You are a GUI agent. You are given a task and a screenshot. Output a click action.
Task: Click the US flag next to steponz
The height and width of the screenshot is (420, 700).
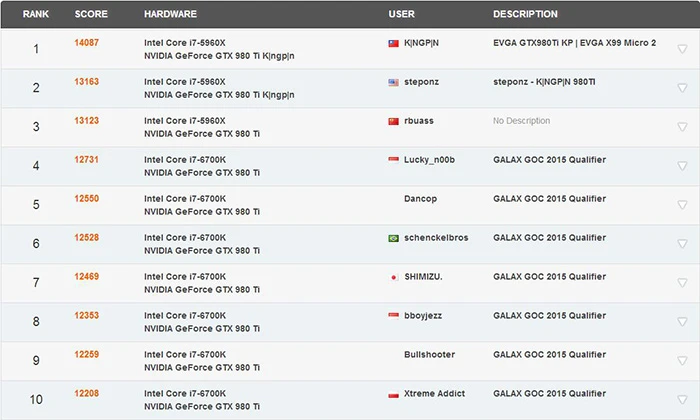[x=393, y=83]
